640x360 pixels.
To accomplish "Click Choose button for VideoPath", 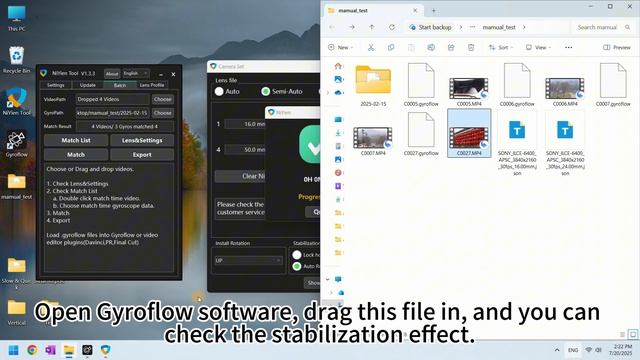I will click(x=163, y=99).
